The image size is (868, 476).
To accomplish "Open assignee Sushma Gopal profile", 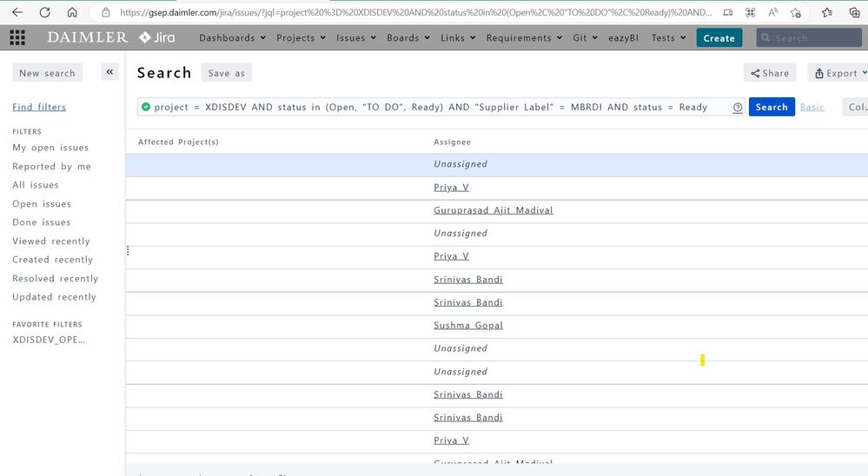I will pyautogui.click(x=468, y=325).
